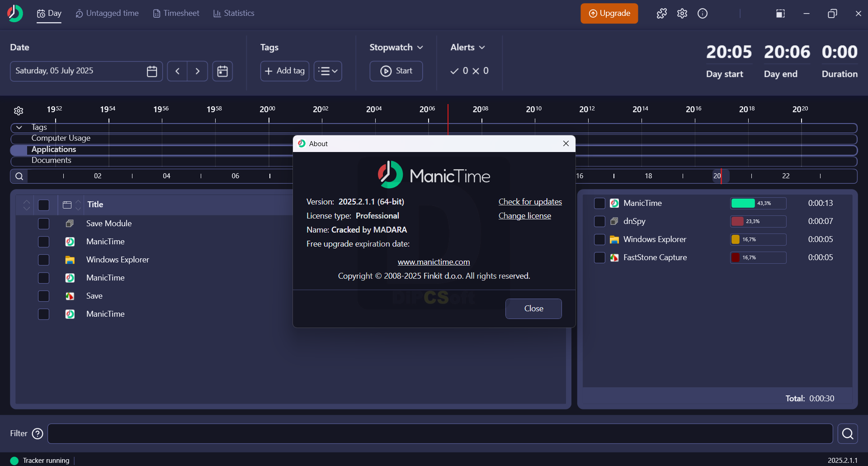
Task: Click the Add tag button
Action: pyautogui.click(x=284, y=71)
